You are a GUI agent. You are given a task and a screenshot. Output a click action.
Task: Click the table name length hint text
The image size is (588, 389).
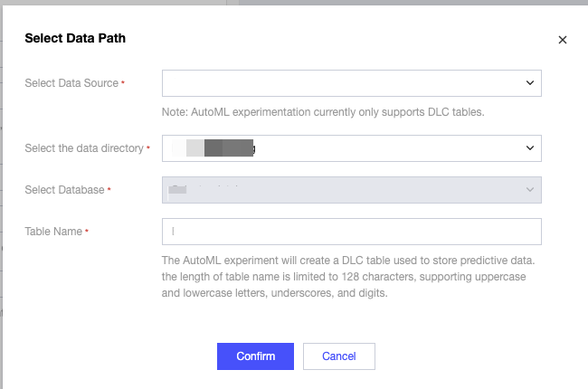coord(348,276)
